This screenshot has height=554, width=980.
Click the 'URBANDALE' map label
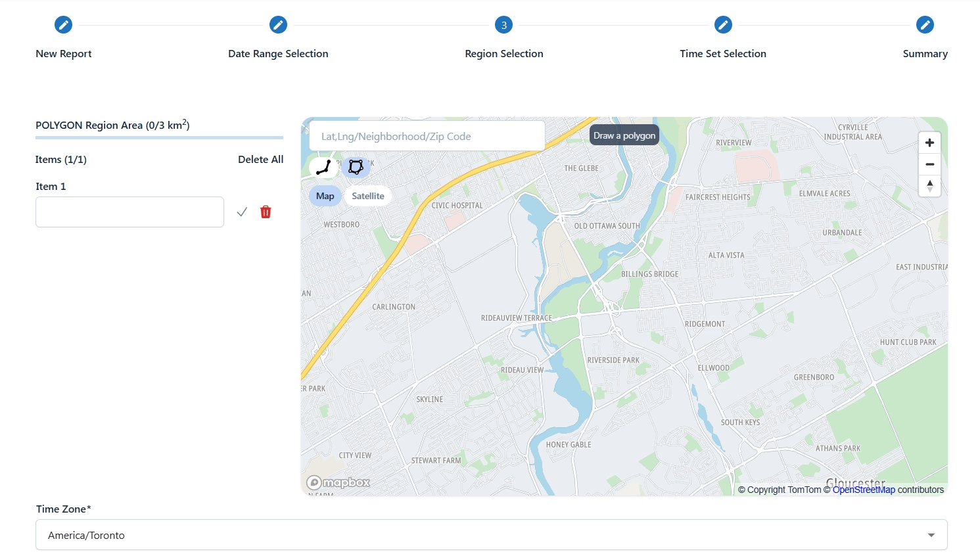pyautogui.click(x=842, y=233)
